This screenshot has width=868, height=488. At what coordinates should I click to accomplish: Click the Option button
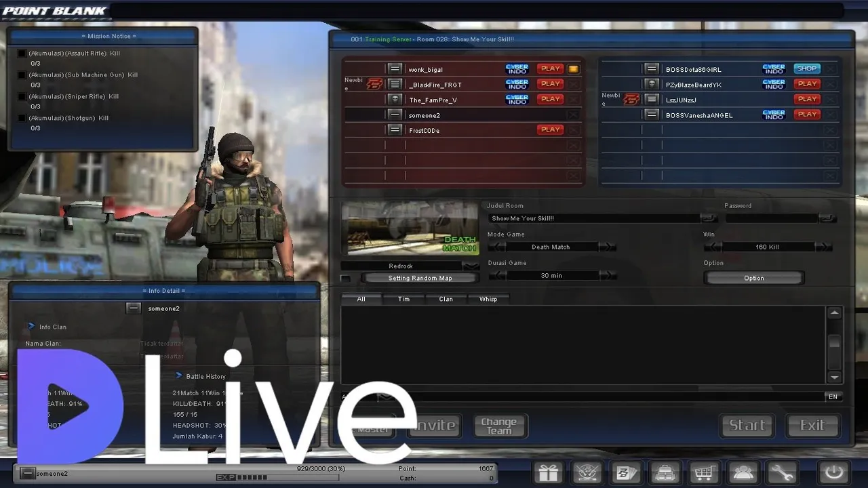(754, 278)
